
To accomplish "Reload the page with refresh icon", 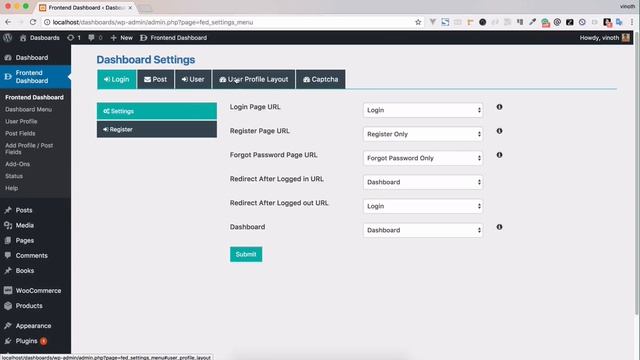I will click(33, 22).
